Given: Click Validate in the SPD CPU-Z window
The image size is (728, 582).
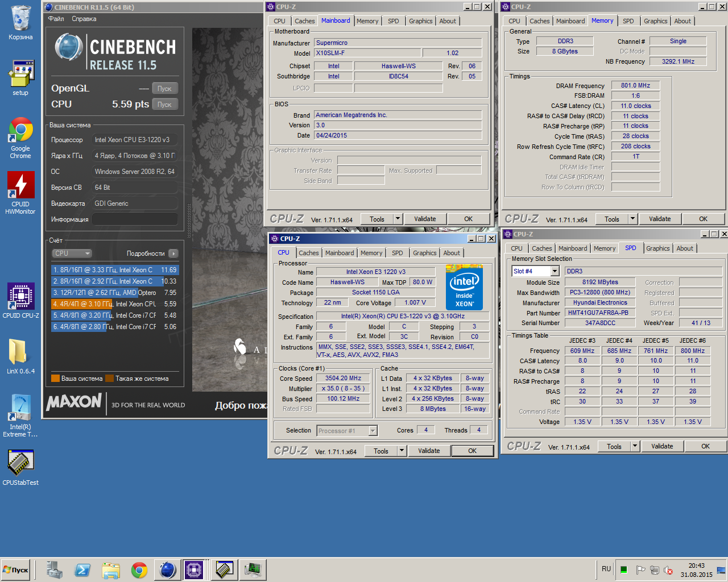Looking at the screenshot, I should tap(662, 446).
